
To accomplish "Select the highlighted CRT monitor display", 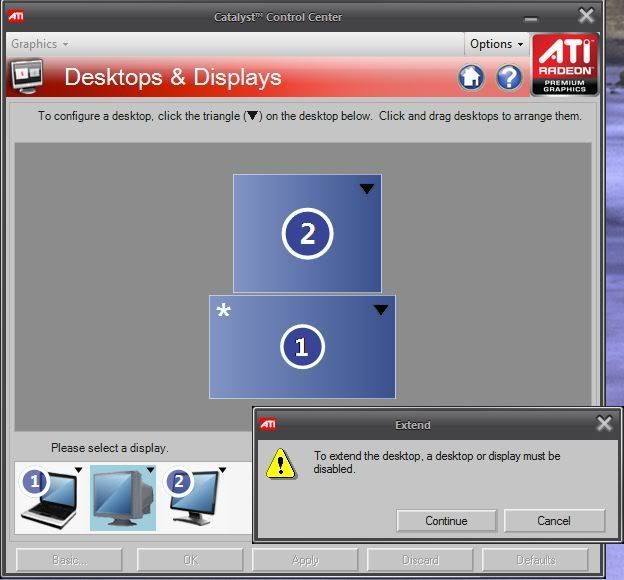I will click(x=123, y=498).
